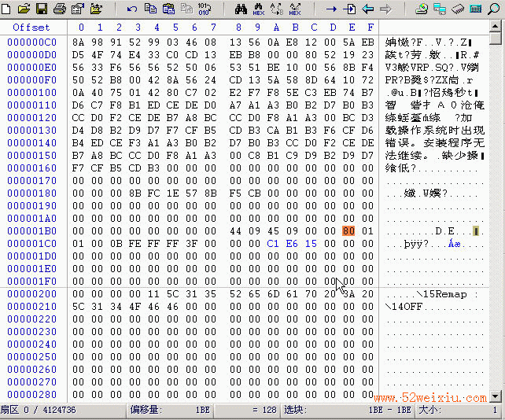The image size is (505, 420).
Task: Open a file using the folder icon
Action: tap(24, 9)
